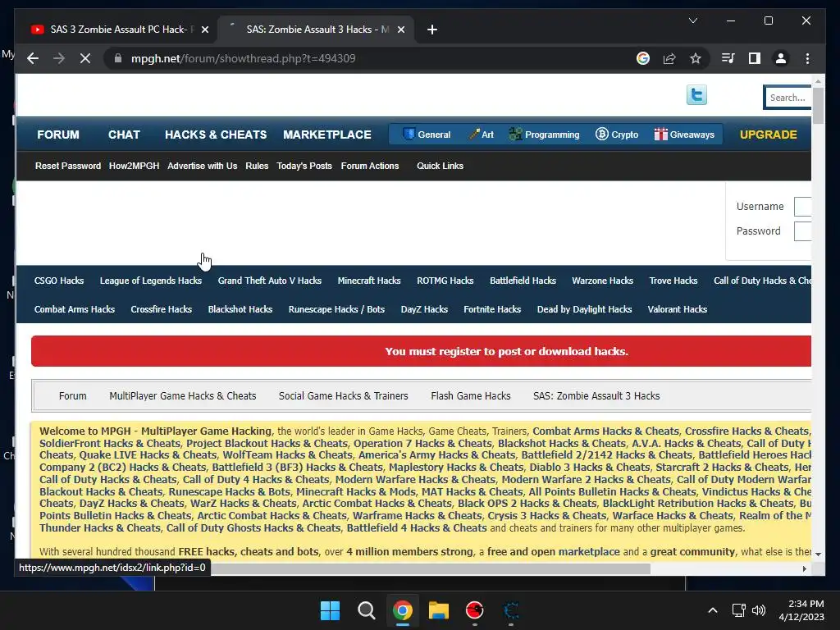840x630 pixels.
Task: Open the Crypto section
Action: click(x=617, y=135)
